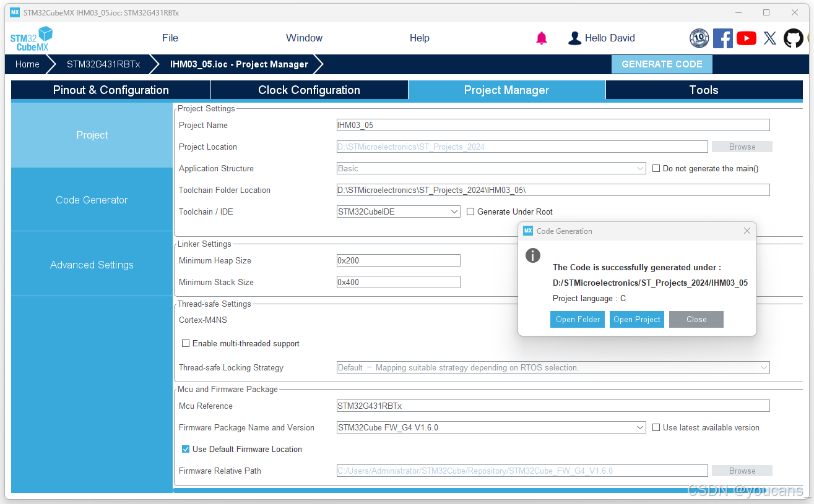The width and height of the screenshot is (814, 504).
Task: Click the Project Name input field
Action: point(553,125)
